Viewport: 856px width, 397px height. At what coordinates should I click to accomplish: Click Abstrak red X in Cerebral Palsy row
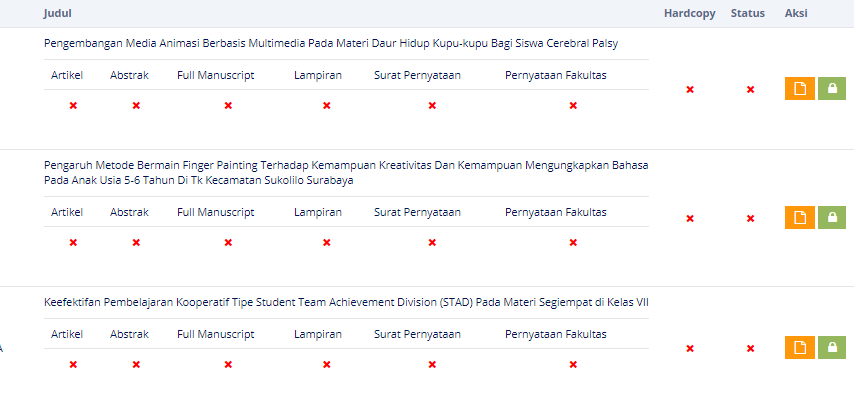(136, 105)
